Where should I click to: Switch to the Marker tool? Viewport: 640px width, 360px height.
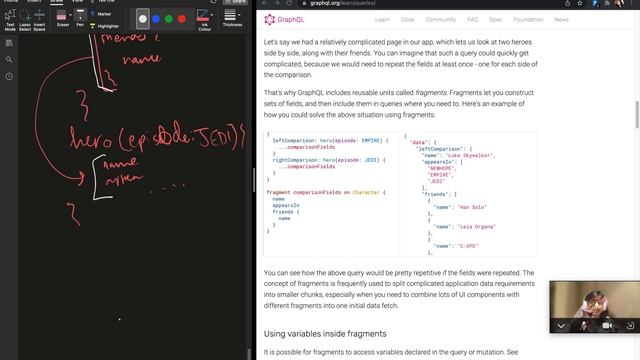(x=101, y=14)
